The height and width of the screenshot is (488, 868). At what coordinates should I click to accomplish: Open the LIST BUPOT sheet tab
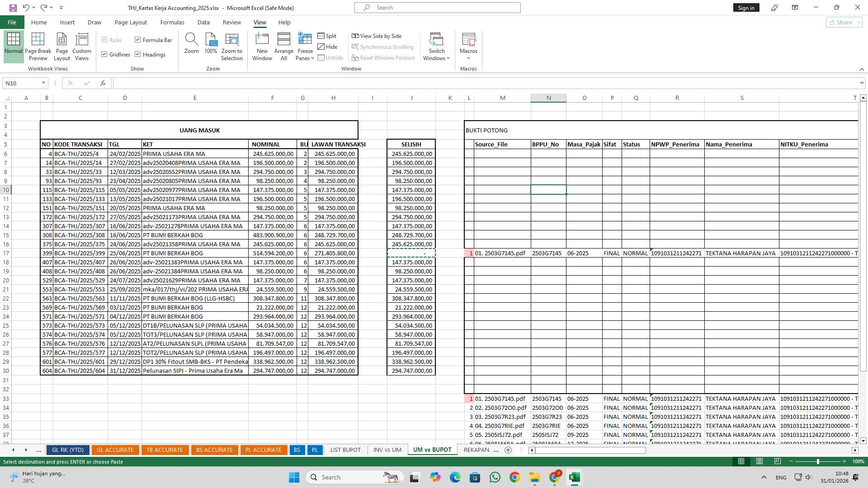click(x=345, y=450)
